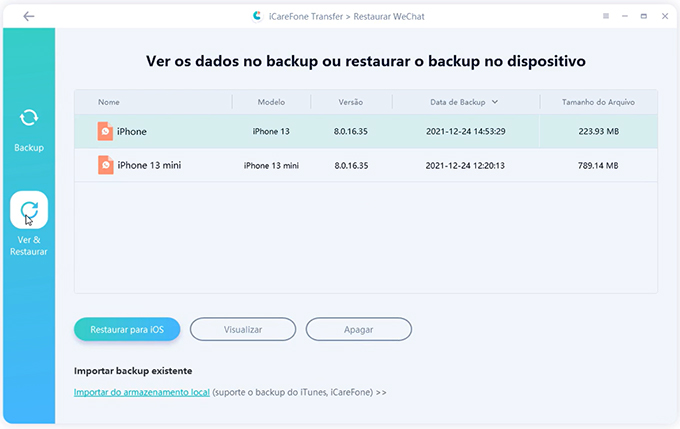Maximize the iCareFone window
The image size is (680, 429).
click(644, 16)
